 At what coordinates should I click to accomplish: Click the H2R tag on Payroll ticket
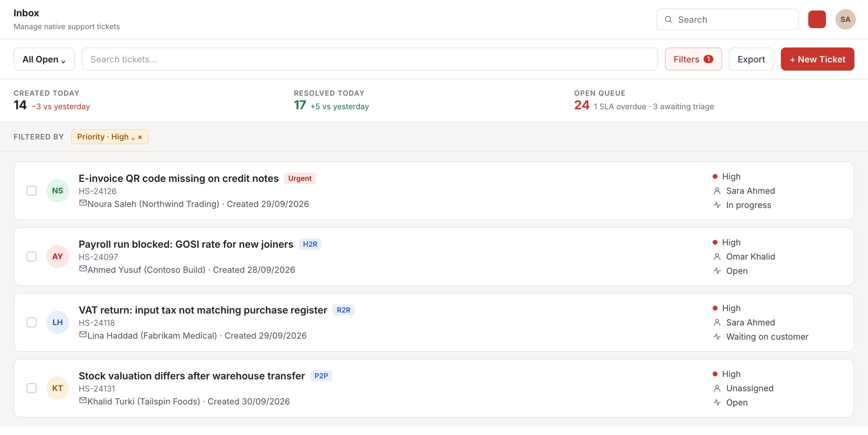310,244
